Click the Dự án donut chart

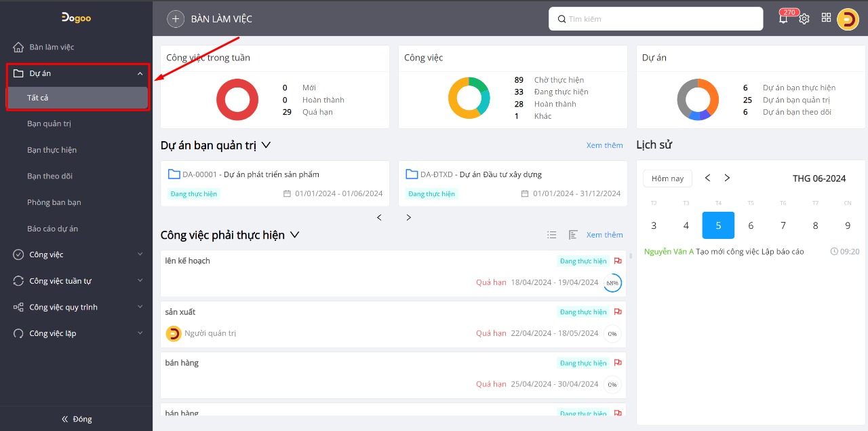[698, 100]
